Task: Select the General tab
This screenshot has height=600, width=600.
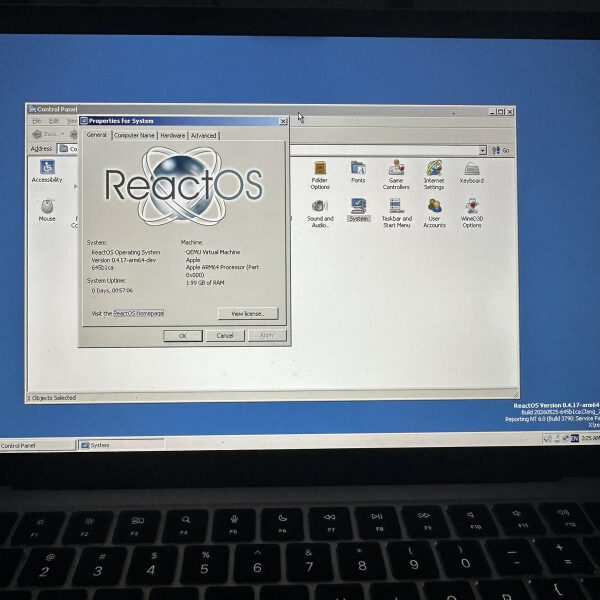Action: (97, 135)
